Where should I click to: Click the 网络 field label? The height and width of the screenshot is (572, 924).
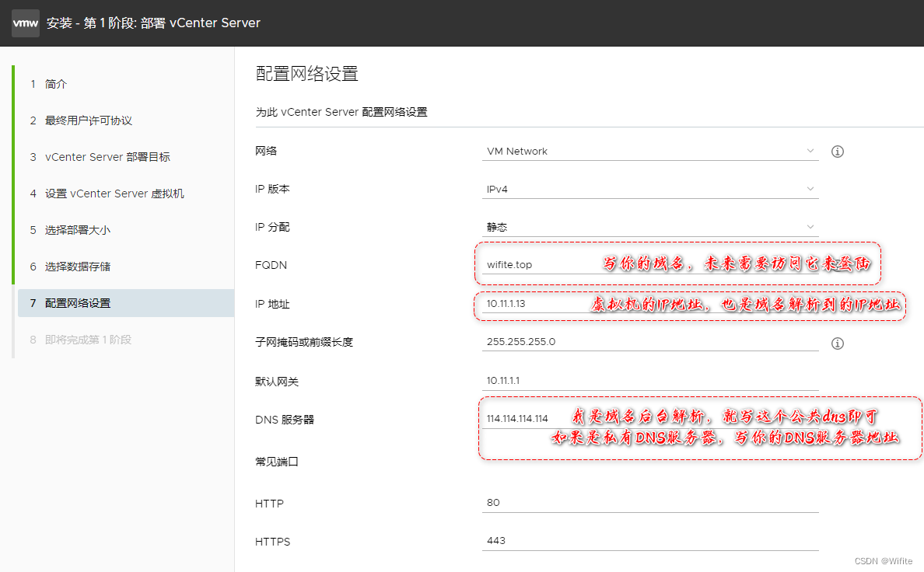(266, 151)
